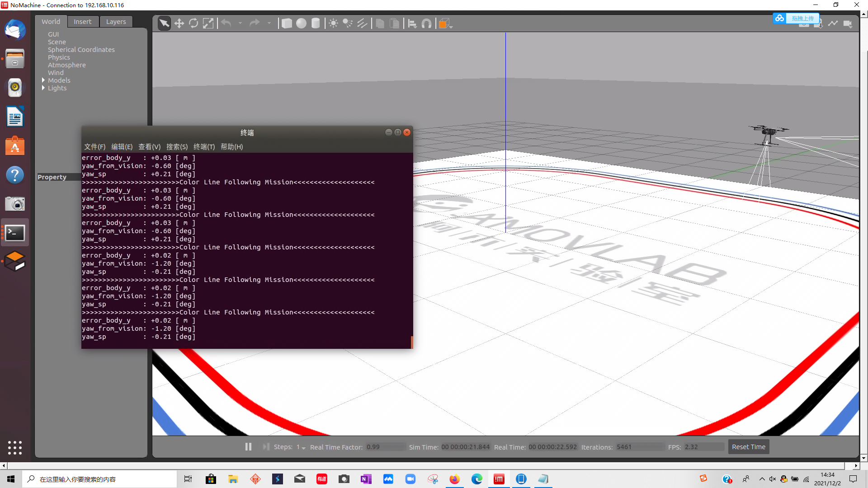Screen dimensions: 868x488
Task: Select Steps stepper control
Action: (x=301, y=447)
